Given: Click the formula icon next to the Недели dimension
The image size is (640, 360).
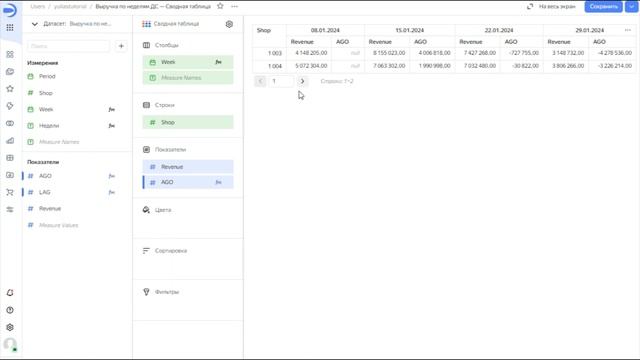Looking at the screenshot, I should click(111, 126).
